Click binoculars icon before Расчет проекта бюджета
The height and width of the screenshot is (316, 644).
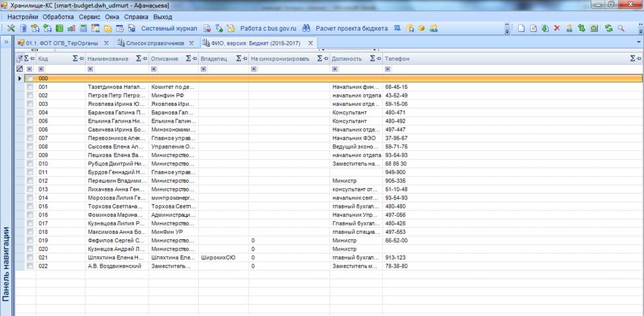point(306,28)
